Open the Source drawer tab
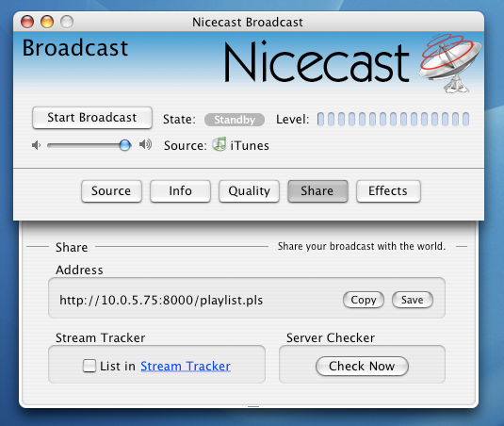 point(111,191)
